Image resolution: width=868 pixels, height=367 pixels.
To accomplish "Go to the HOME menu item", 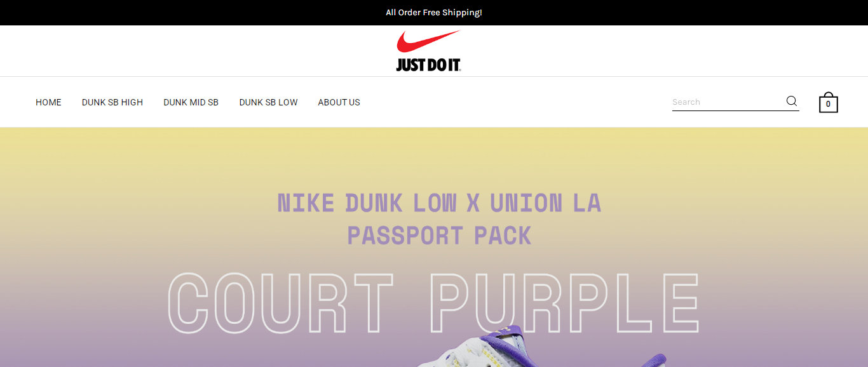I will [48, 102].
